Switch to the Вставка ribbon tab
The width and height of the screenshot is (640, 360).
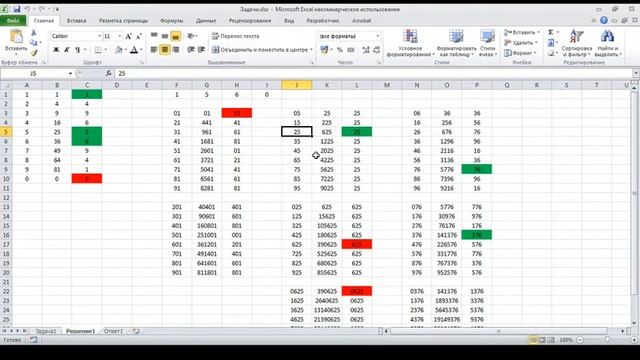(76, 20)
